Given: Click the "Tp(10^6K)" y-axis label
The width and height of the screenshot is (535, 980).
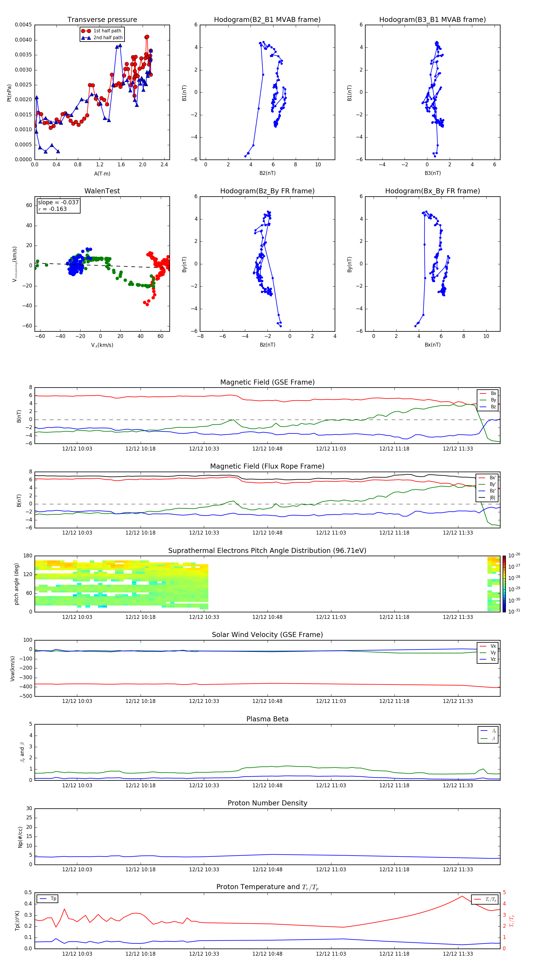Looking at the screenshot, I should pos(18,921).
